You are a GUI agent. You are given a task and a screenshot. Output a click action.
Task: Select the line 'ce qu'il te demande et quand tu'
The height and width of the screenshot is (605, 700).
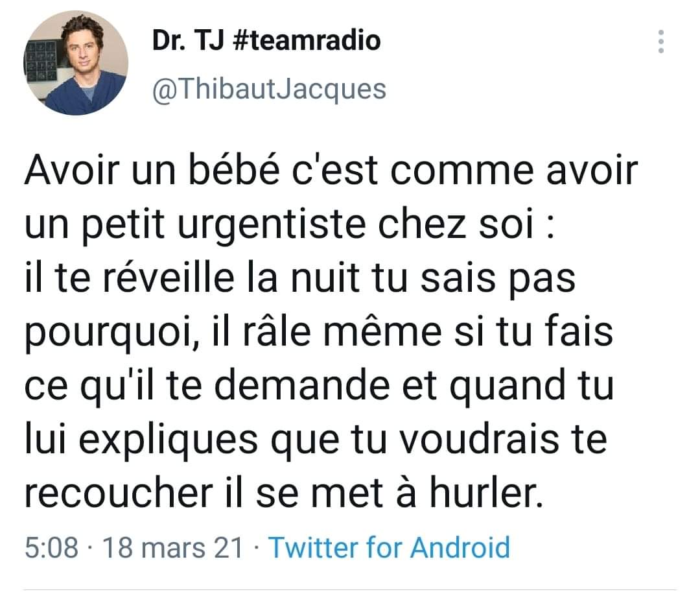319,385
